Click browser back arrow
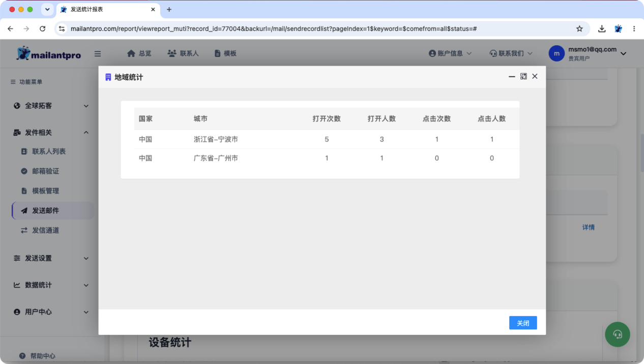 tap(10, 29)
